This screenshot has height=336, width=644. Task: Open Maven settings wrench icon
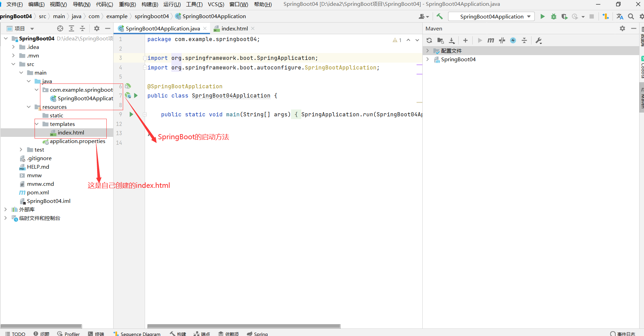[539, 40]
